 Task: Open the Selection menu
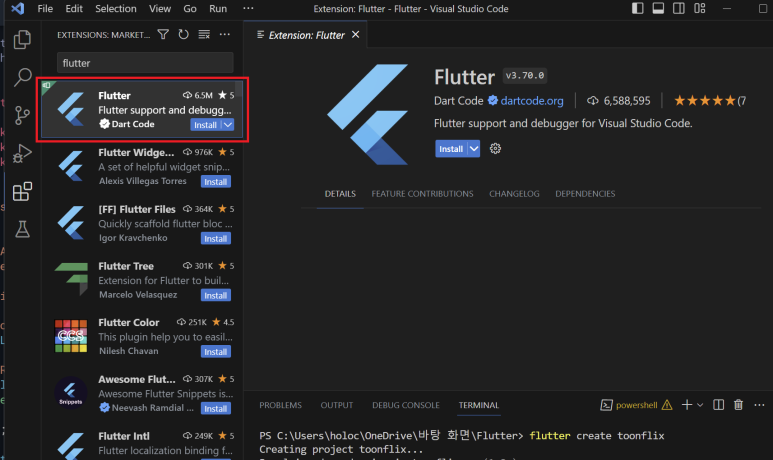(116, 8)
